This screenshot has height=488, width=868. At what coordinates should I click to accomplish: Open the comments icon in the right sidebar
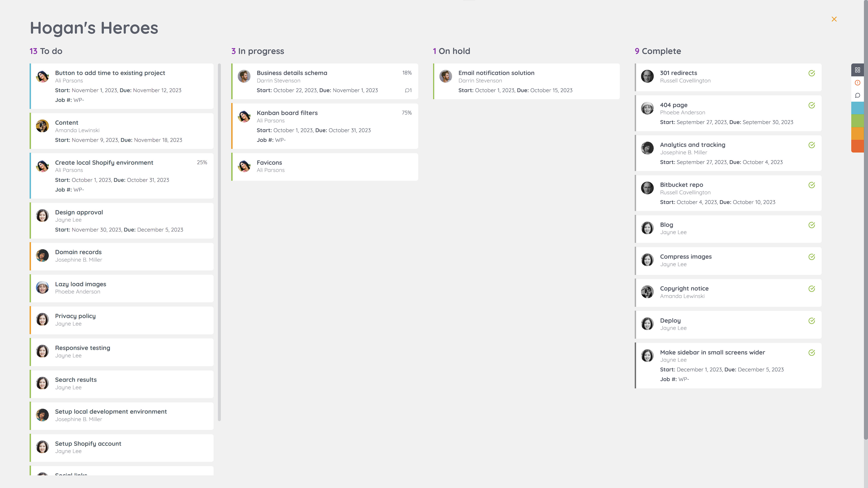858,95
